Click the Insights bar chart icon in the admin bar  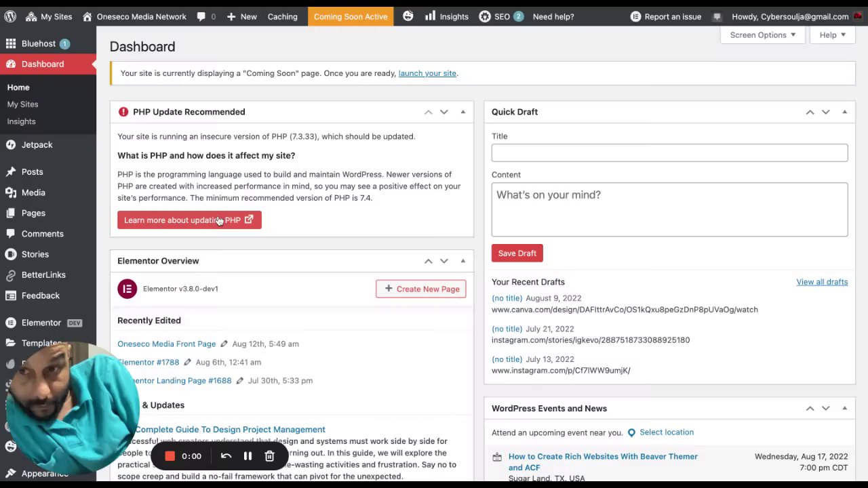430,16
